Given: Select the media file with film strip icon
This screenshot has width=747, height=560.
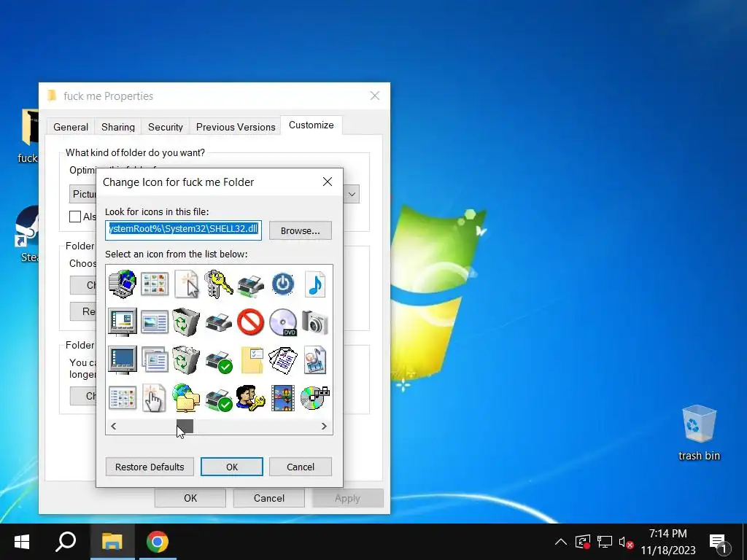Looking at the screenshot, I should pos(315,360).
